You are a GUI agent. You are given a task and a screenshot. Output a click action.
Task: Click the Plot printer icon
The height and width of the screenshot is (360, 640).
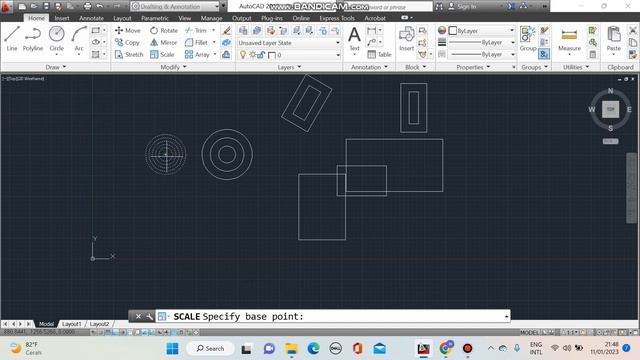point(87,7)
